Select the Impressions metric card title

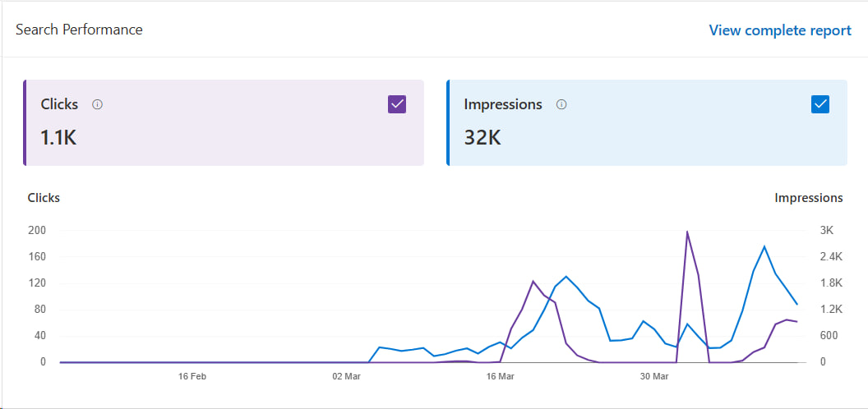pyautogui.click(x=503, y=104)
